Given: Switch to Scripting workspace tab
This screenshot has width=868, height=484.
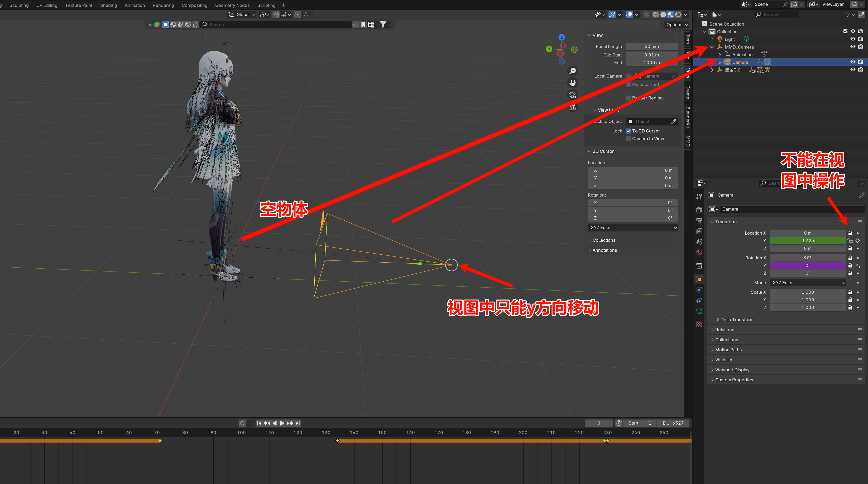Looking at the screenshot, I should click(266, 5).
